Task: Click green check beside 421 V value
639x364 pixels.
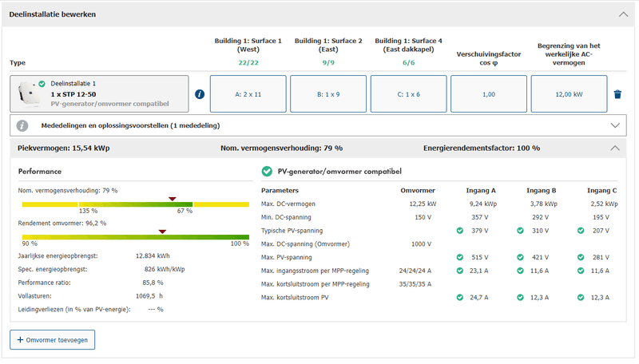Action: 522,257
